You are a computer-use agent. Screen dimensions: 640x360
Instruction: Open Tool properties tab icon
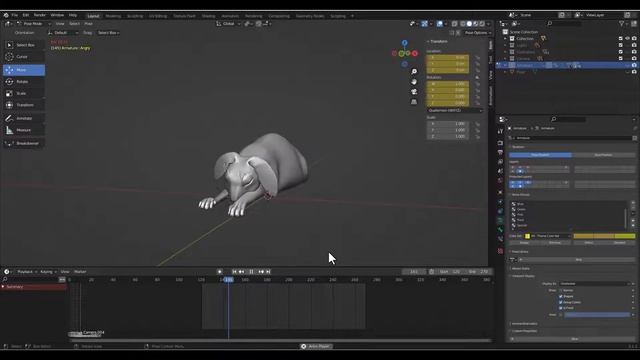coord(500,131)
